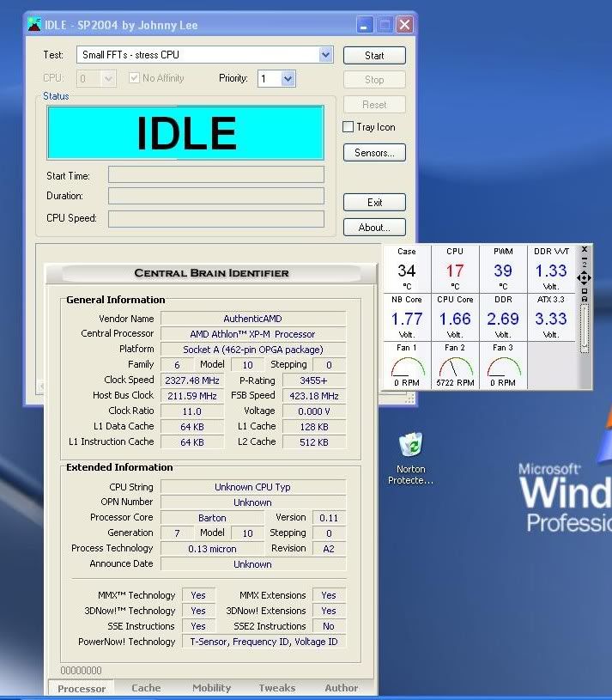
Task: Click the FSB Speed value 423.18 MHz
Action: pyautogui.click(x=313, y=396)
